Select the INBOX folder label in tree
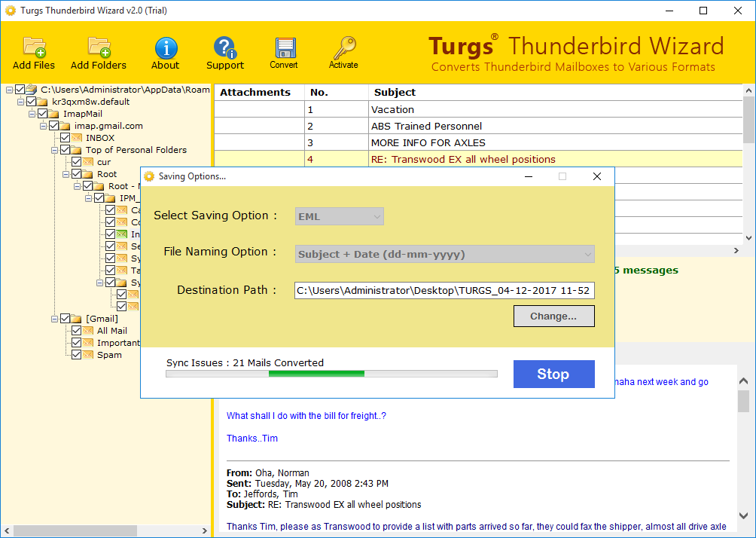 [100, 138]
